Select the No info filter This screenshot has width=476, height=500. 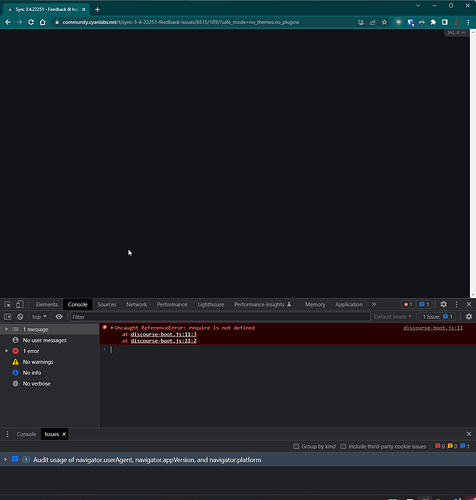(x=32, y=373)
